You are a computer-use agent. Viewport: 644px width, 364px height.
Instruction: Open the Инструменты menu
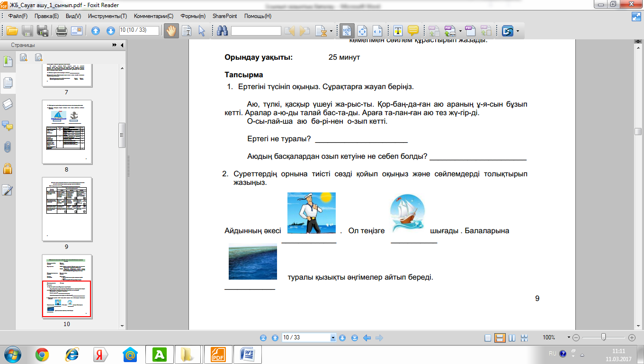tap(107, 16)
